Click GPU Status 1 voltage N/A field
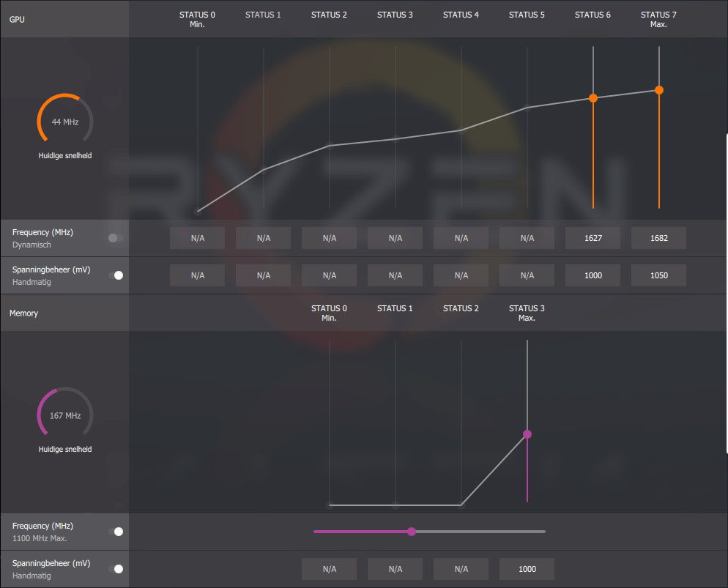 [x=263, y=275]
